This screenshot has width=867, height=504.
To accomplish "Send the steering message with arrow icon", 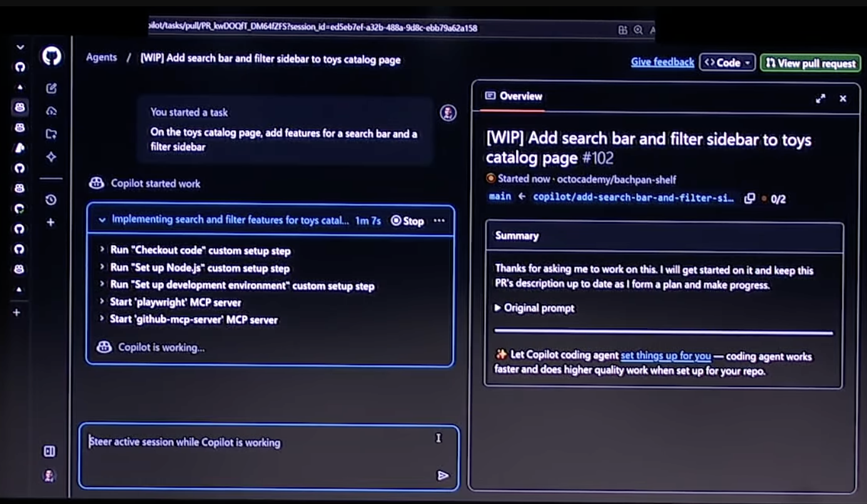I will [x=443, y=476].
